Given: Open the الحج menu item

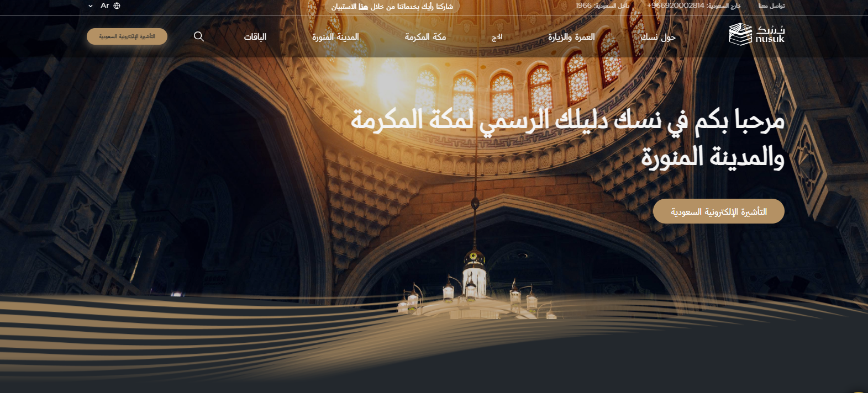Looking at the screenshot, I should click(x=497, y=37).
